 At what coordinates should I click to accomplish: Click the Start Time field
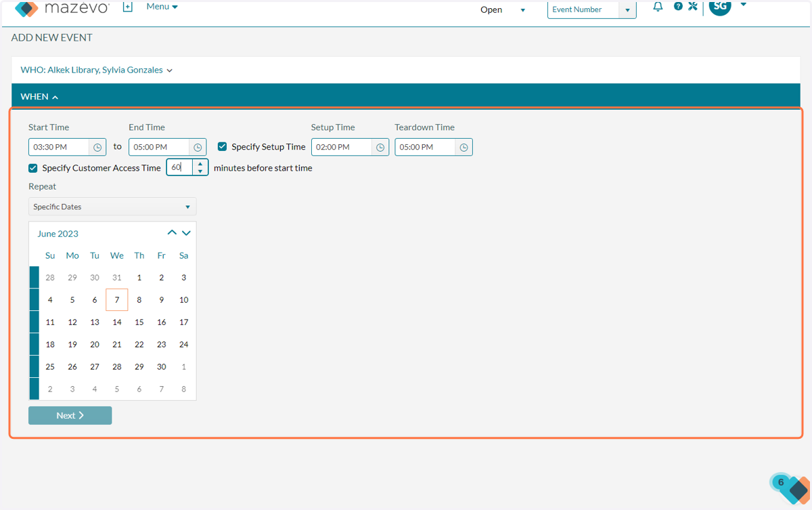pos(59,147)
